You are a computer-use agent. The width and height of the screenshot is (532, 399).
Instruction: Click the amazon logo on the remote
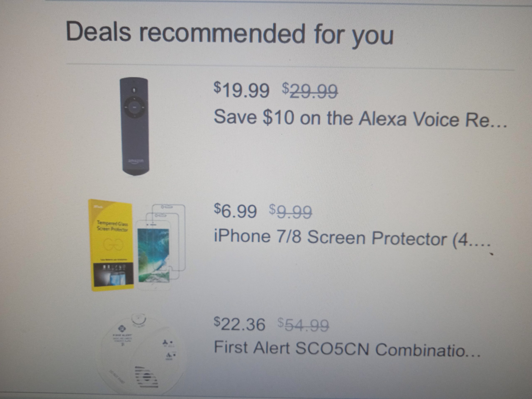pos(136,160)
